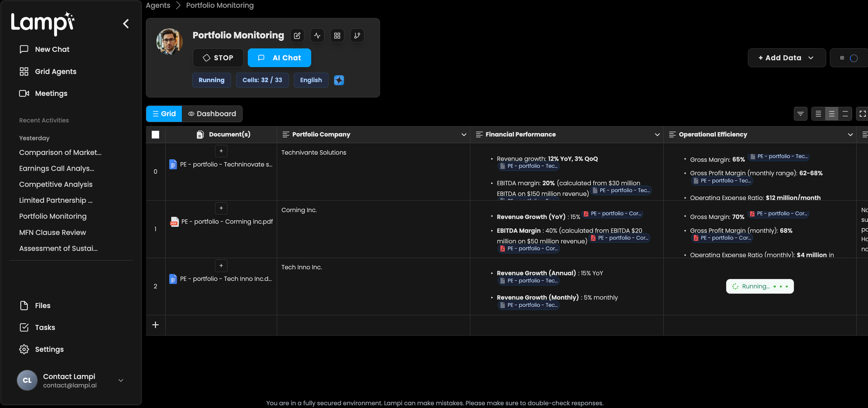Open the table filter icon
The width and height of the screenshot is (868, 408).
pyautogui.click(x=801, y=114)
